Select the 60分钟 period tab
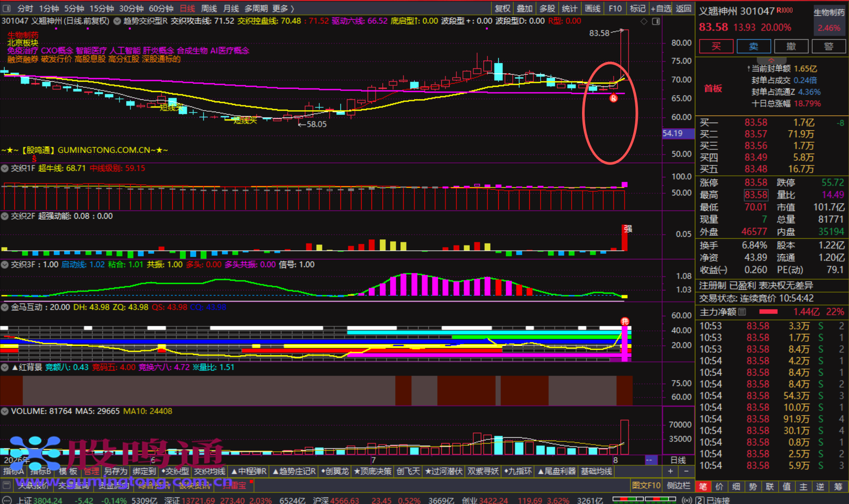This screenshot has width=849, height=504. (161, 8)
